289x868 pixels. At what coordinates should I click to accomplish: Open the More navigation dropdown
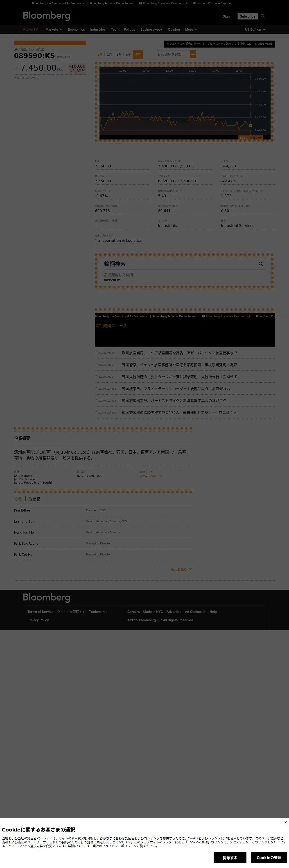pyautogui.click(x=191, y=29)
